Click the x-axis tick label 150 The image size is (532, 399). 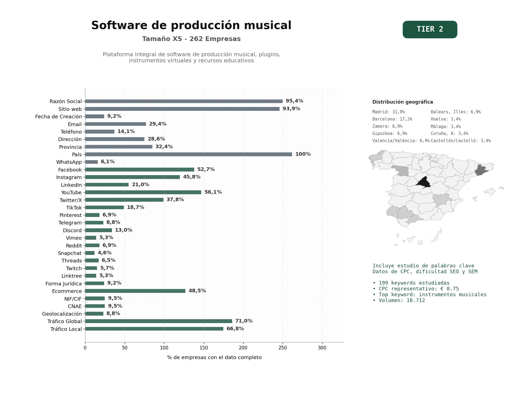coord(204,348)
